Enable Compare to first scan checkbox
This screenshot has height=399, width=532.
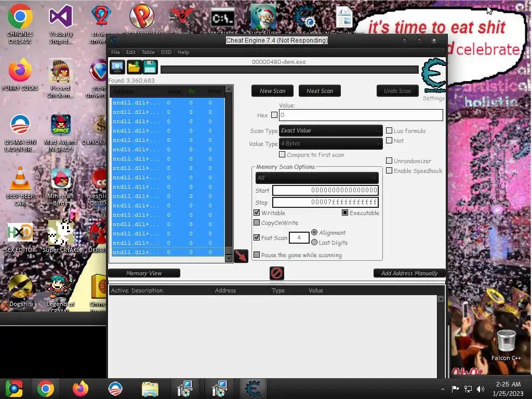click(x=282, y=154)
